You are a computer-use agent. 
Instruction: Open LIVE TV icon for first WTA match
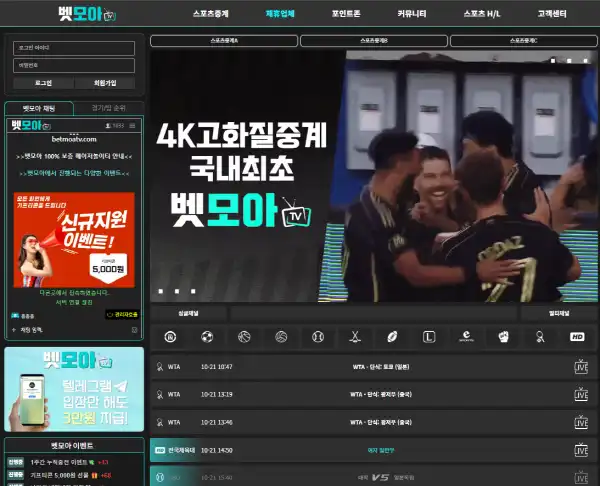(581, 367)
